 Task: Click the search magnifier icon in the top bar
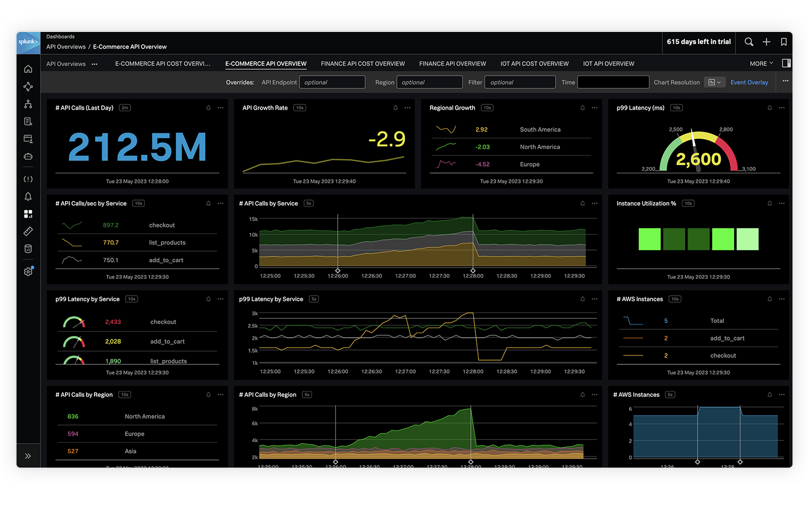click(749, 42)
